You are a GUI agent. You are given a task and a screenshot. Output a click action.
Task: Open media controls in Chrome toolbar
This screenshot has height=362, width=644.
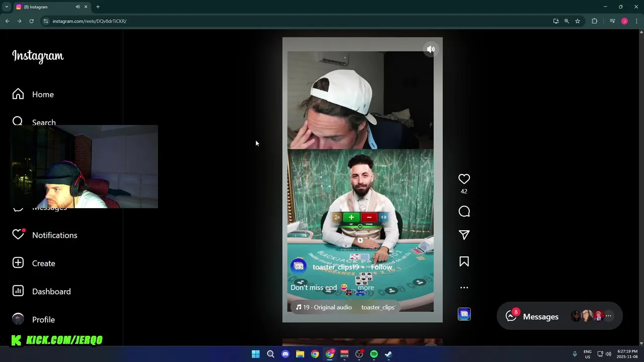(612, 21)
